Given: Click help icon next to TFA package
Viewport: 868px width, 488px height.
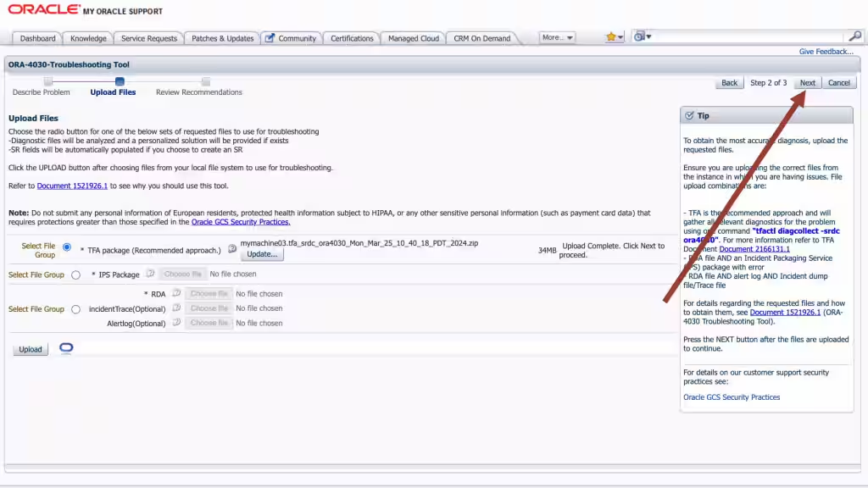Looking at the screenshot, I should point(232,249).
